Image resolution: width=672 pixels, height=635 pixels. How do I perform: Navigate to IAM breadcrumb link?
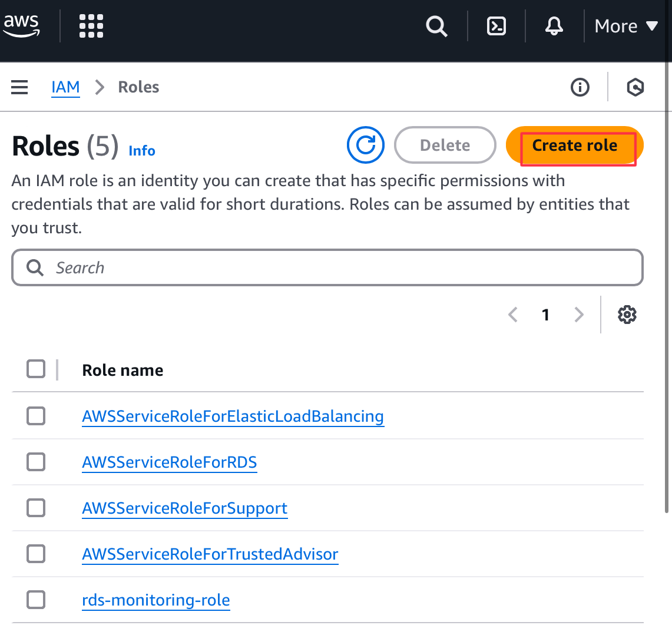tap(65, 87)
